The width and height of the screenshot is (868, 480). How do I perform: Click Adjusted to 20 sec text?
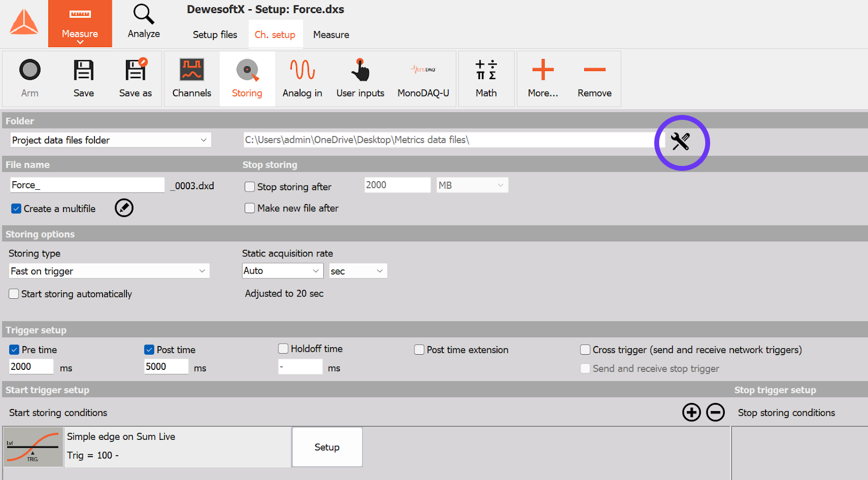click(284, 293)
